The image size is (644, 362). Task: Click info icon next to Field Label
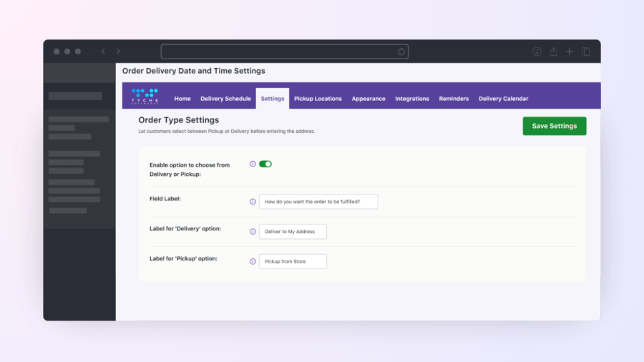coord(253,202)
